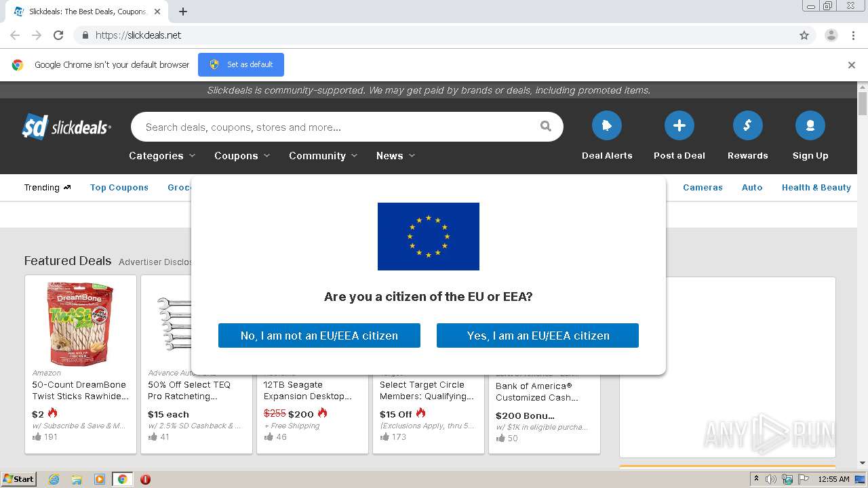
Task: Click the volume speaker tray icon
Action: click(771, 479)
